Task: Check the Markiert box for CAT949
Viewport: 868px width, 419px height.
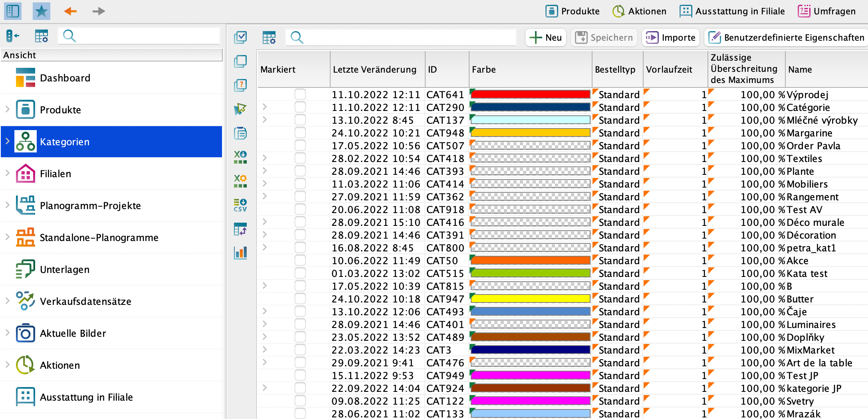Action: coord(300,375)
